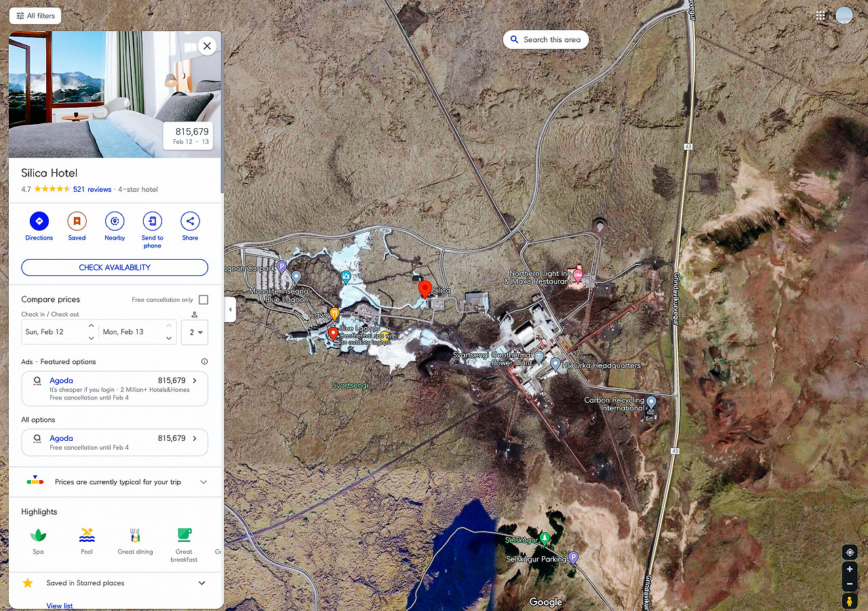868x611 pixels.
Task: Select HS Orka Headquarters map pin
Action: click(x=555, y=364)
